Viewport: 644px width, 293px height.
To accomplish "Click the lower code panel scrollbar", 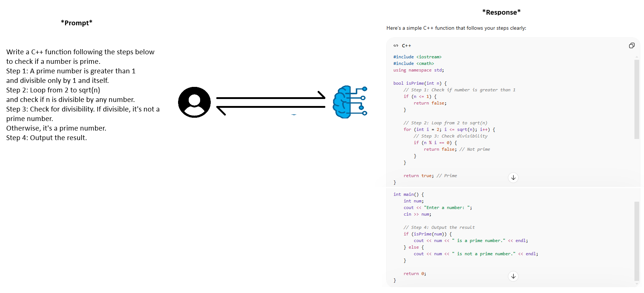I will (x=637, y=241).
